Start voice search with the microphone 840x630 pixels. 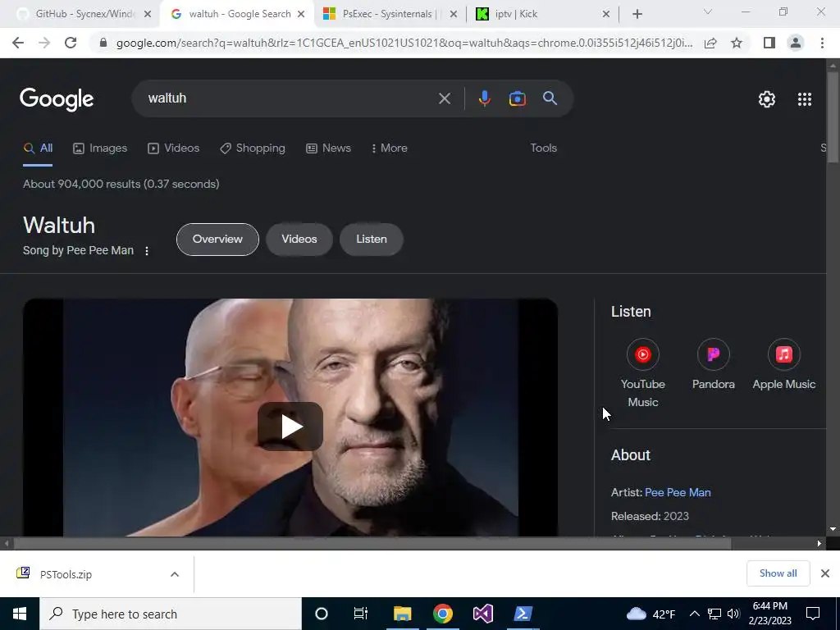tap(484, 98)
